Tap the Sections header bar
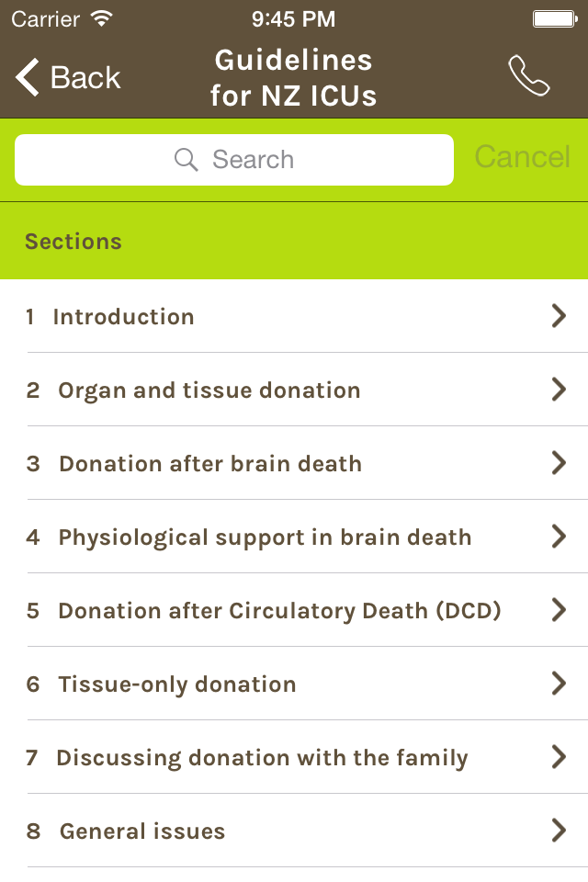 (294, 242)
